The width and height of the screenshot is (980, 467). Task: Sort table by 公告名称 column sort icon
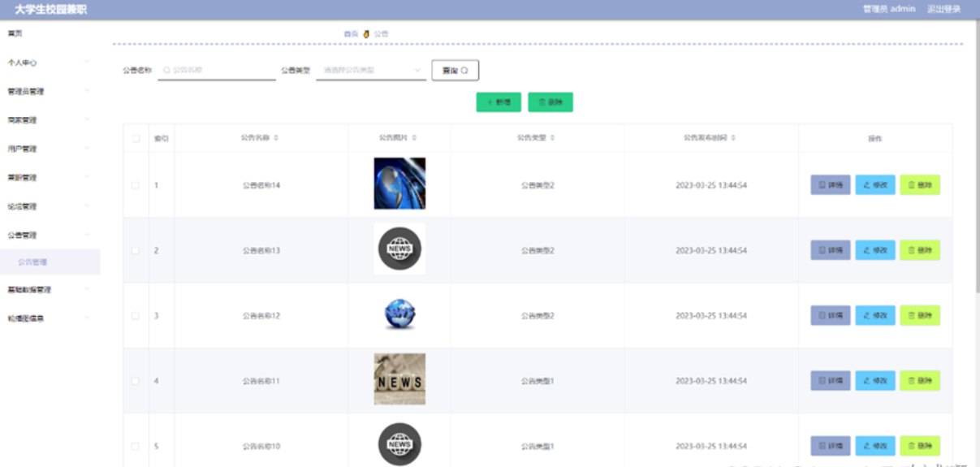(x=276, y=138)
